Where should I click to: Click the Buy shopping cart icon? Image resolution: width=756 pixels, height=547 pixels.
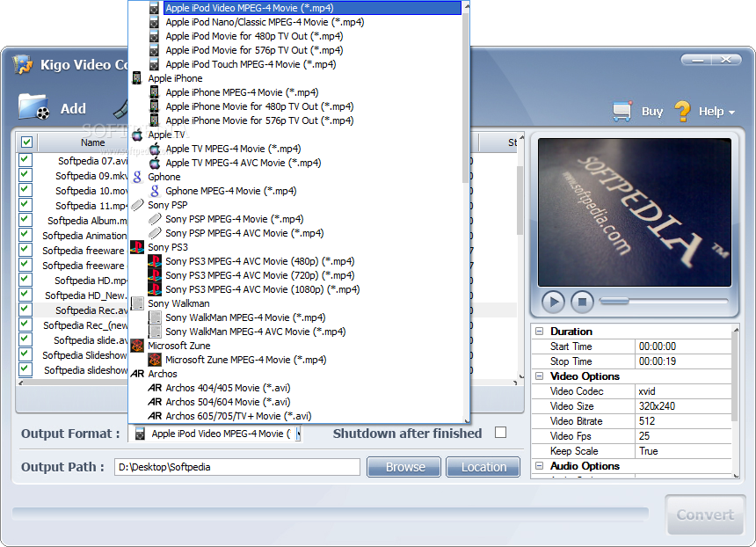coord(622,111)
